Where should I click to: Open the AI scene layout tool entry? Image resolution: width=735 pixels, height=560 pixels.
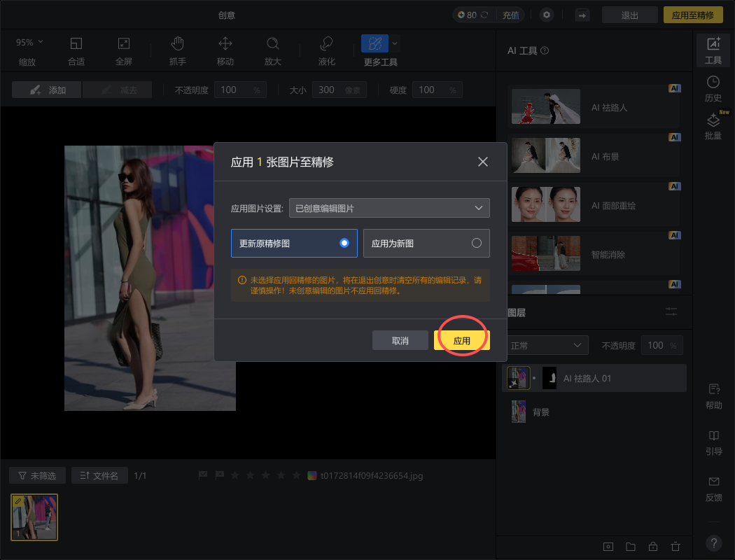coord(594,157)
